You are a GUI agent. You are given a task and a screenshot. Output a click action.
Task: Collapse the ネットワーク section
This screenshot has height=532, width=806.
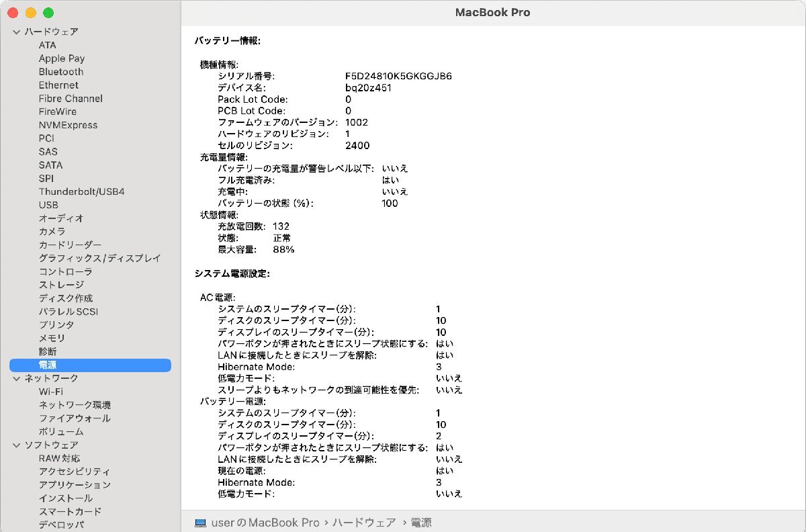[x=16, y=378]
